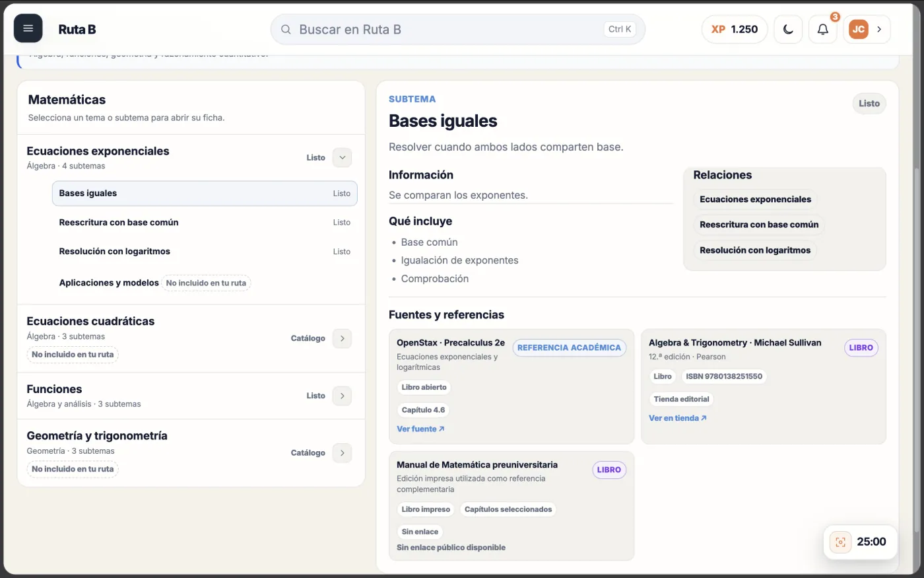Click the Ecuaciones exponenciales relation chip
The height and width of the screenshot is (578, 924).
(755, 199)
